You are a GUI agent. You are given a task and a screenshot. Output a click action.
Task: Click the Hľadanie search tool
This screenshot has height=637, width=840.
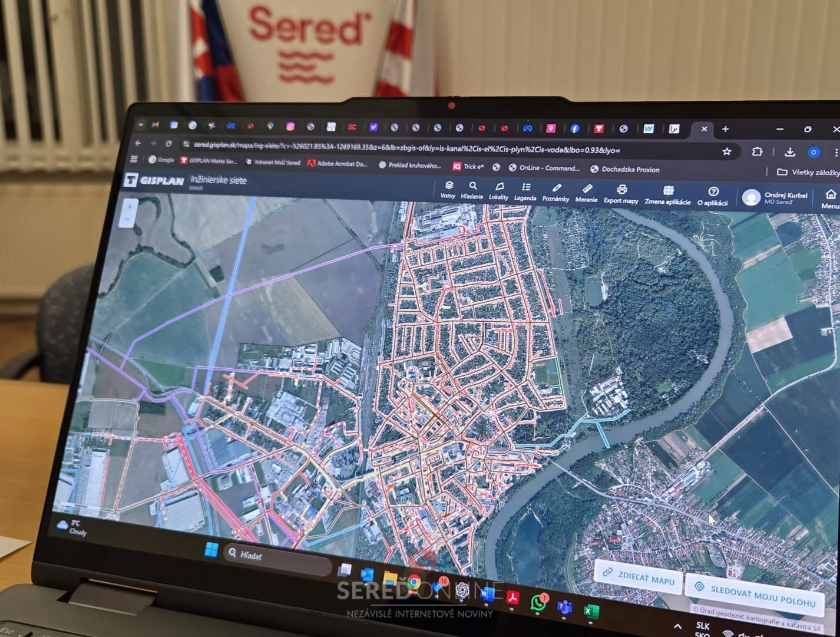472,190
